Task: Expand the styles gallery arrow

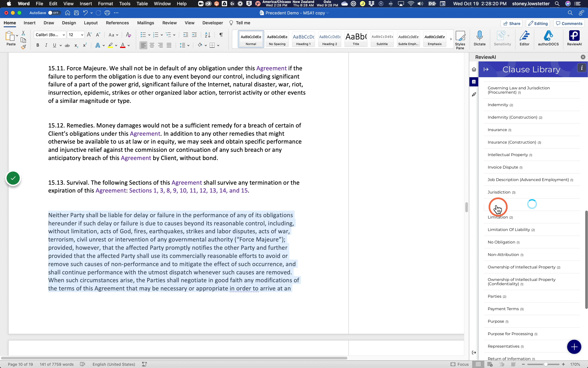Action: click(x=451, y=39)
